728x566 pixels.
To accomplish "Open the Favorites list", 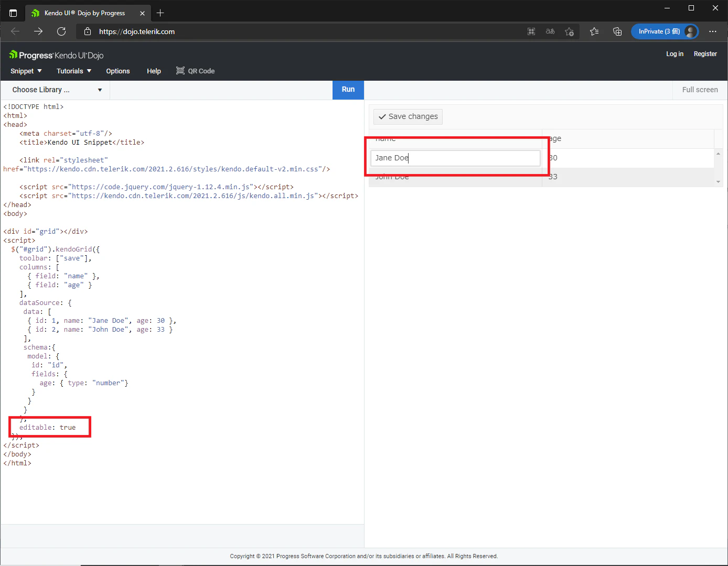I will pos(594,31).
